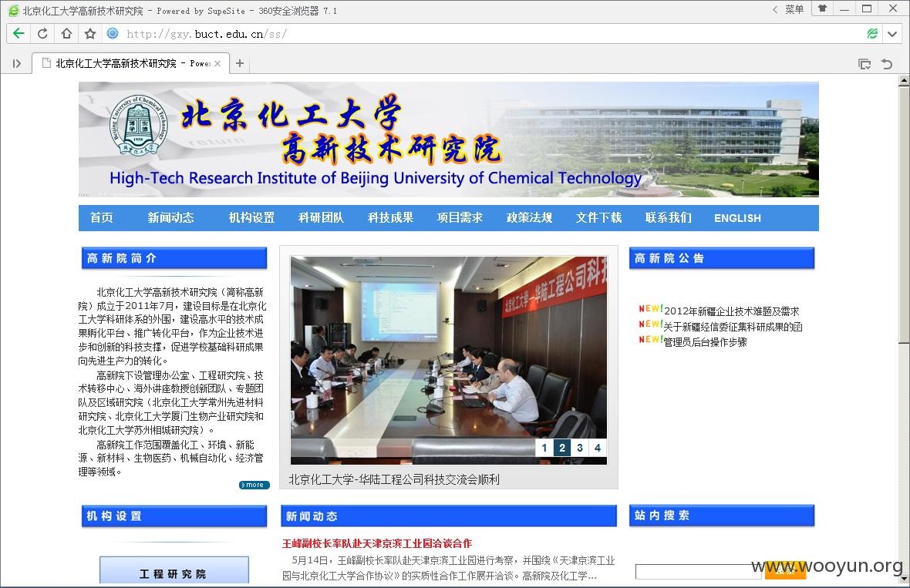The width and height of the screenshot is (910, 588).
Task: Open 机构设置 in the navigation bar
Action: click(x=251, y=217)
